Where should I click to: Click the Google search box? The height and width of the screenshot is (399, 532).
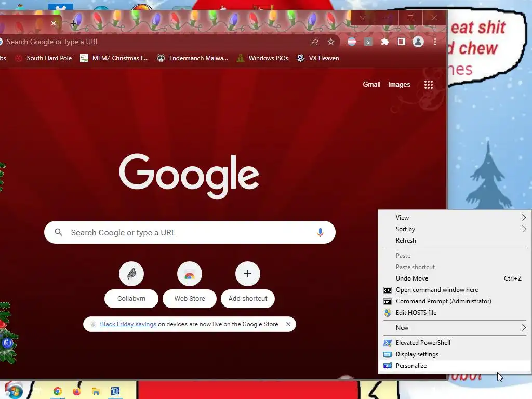(x=190, y=232)
